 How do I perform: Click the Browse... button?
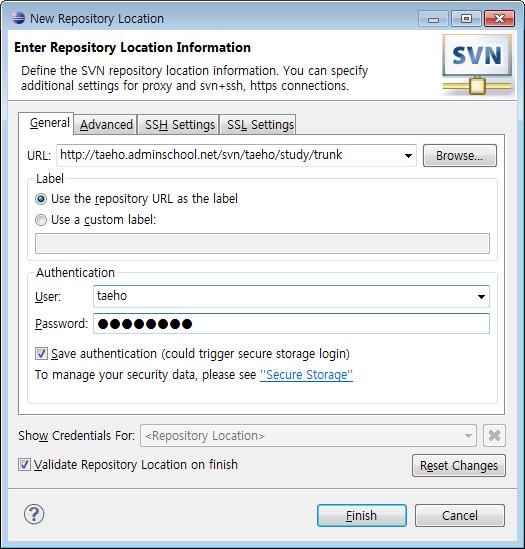[x=460, y=155]
